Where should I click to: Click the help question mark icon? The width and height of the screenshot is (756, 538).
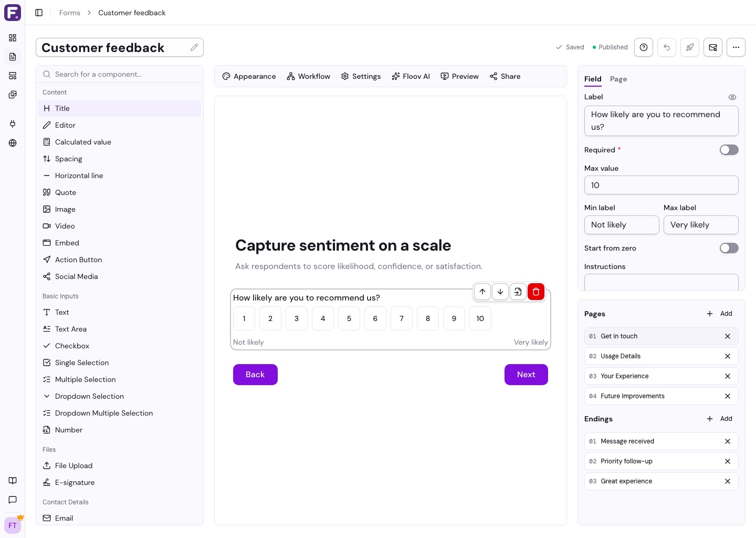click(644, 47)
